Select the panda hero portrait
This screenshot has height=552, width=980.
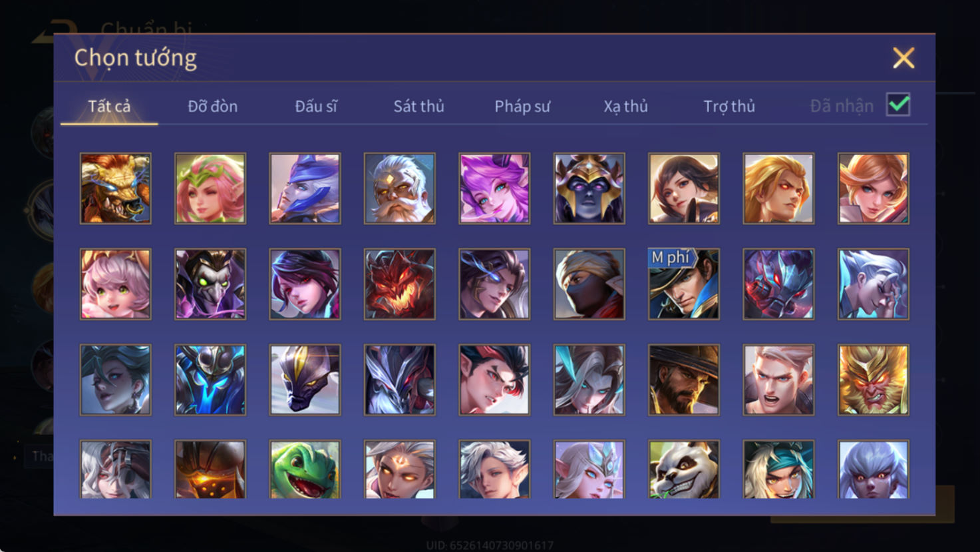tap(684, 469)
